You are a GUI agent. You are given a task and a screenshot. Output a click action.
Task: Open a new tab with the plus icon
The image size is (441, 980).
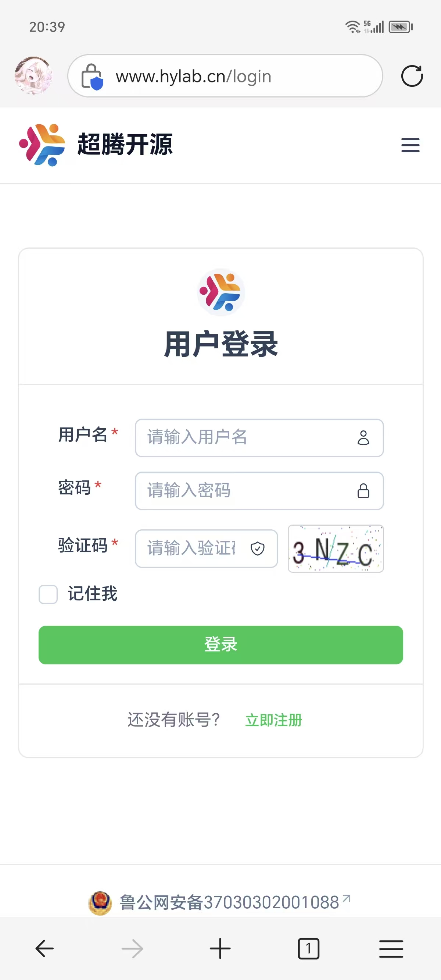click(x=220, y=948)
